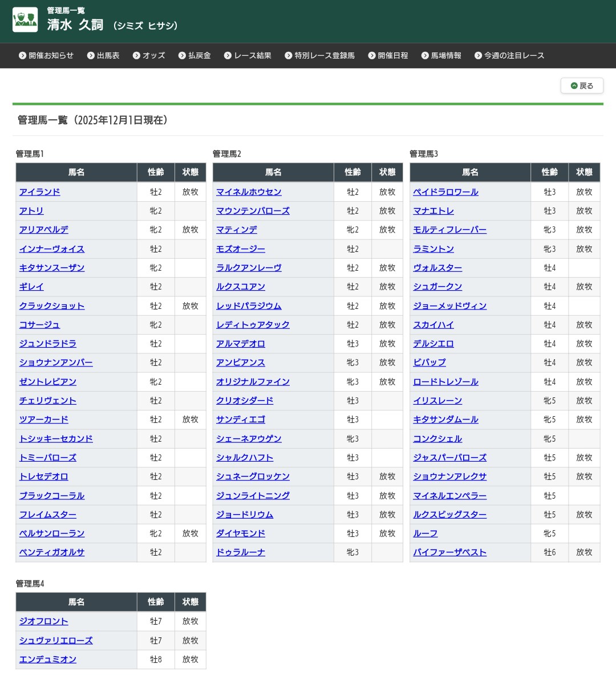Click the trainer profile icon in header
The image size is (616, 692).
click(x=25, y=20)
